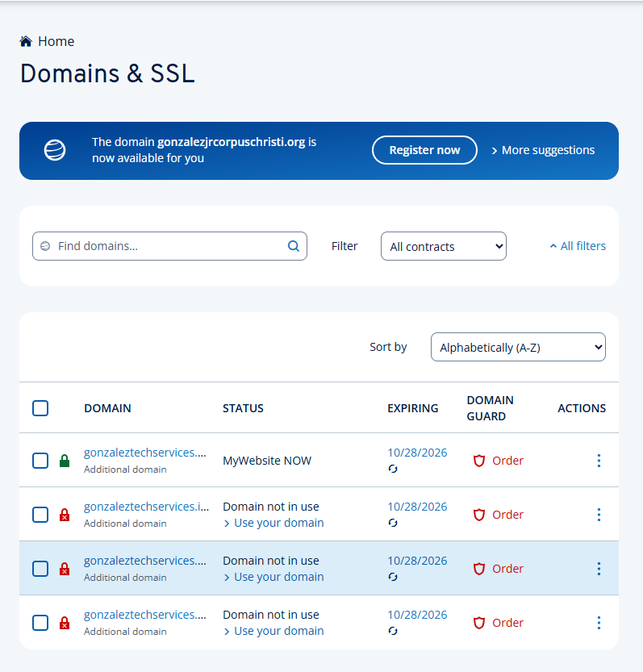The image size is (643, 672).
Task: Check the box for the MyWebsite NOW domain
Action: [40, 461]
